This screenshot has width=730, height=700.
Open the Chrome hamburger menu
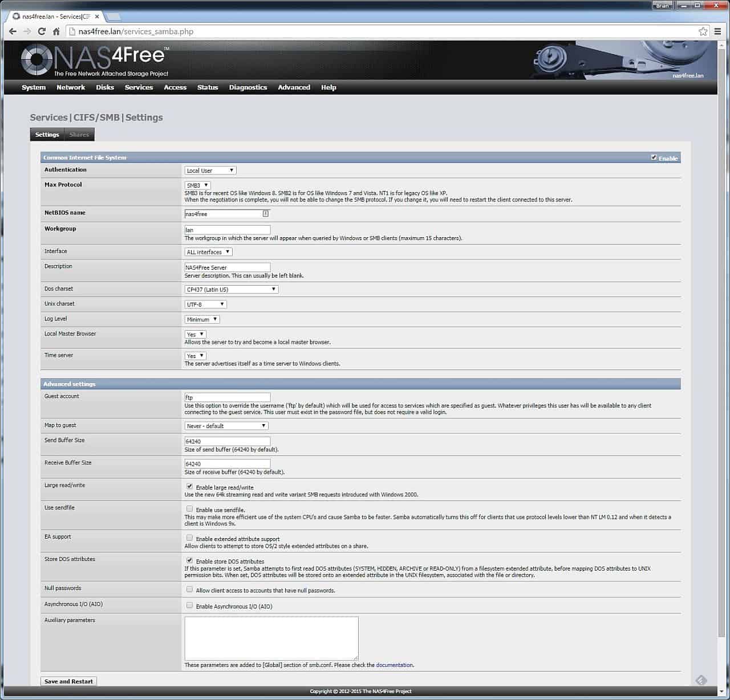(718, 31)
